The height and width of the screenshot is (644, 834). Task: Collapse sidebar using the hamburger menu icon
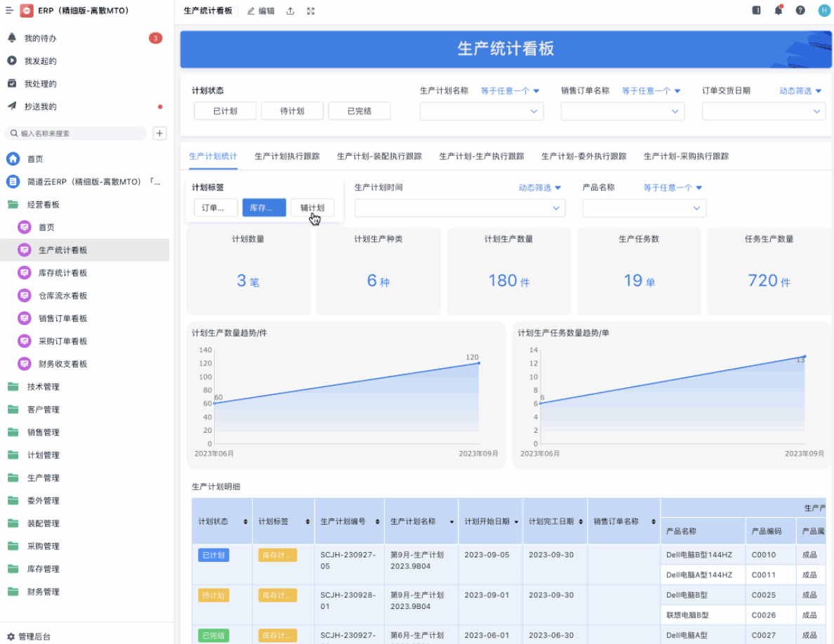(x=9, y=11)
